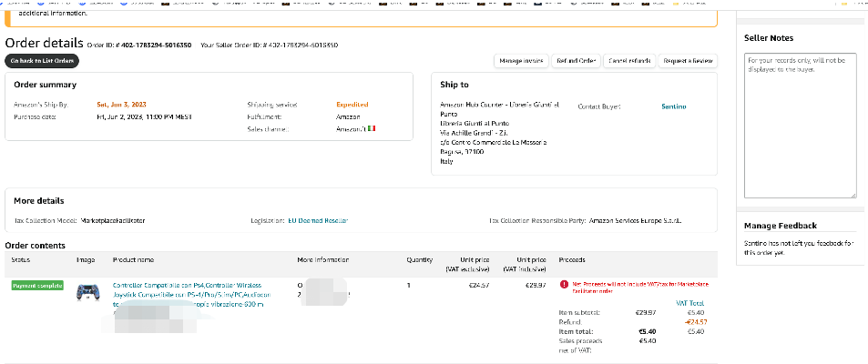
Task: Click Cancel refunds button
Action: pos(629,61)
